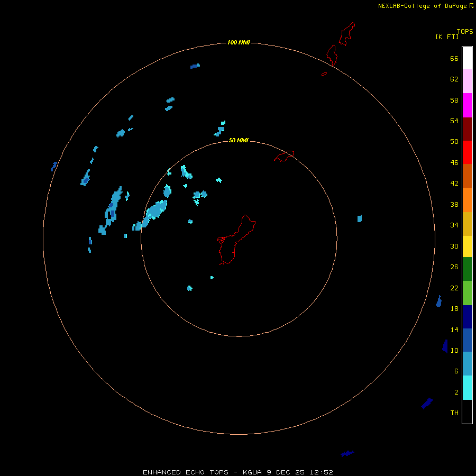Click the dark green legend swatch
This screenshot has height=476, width=476.
(x=467, y=269)
